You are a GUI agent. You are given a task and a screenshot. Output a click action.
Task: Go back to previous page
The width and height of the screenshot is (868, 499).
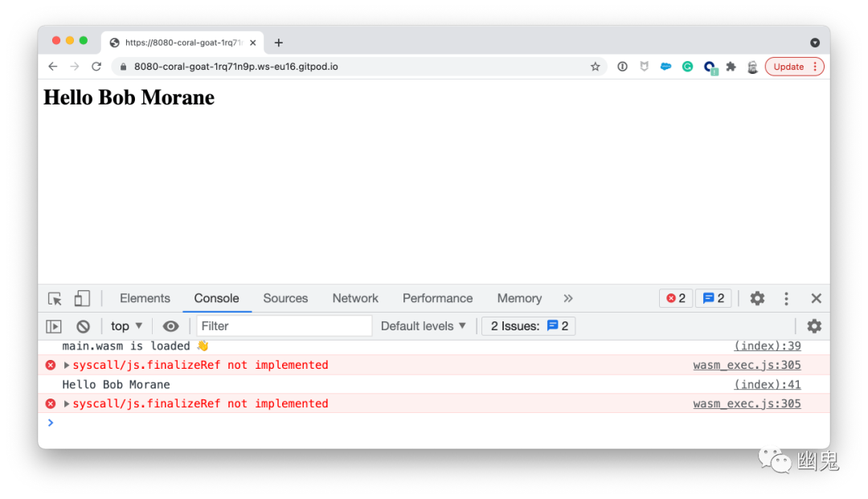[52, 67]
